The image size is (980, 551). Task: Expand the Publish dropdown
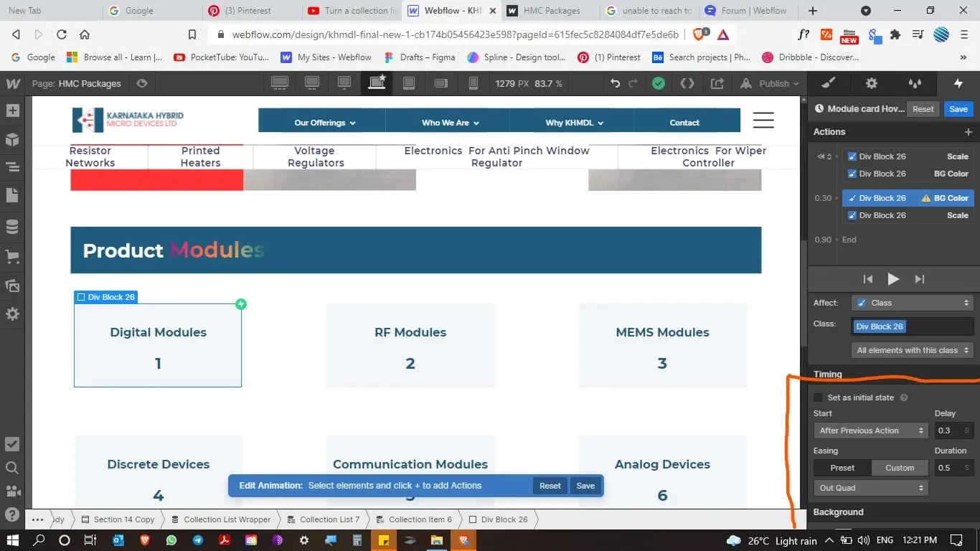pyautogui.click(x=796, y=83)
